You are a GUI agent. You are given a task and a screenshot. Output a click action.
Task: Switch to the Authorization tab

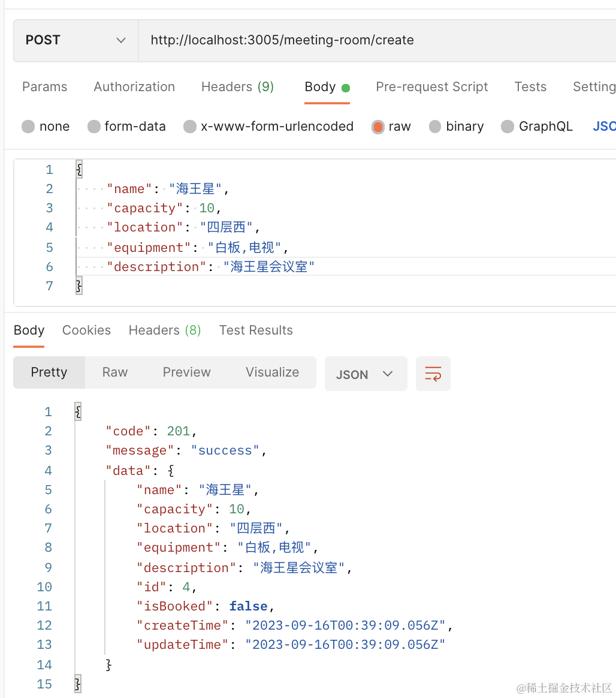pyautogui.click(x=134, y=87)
